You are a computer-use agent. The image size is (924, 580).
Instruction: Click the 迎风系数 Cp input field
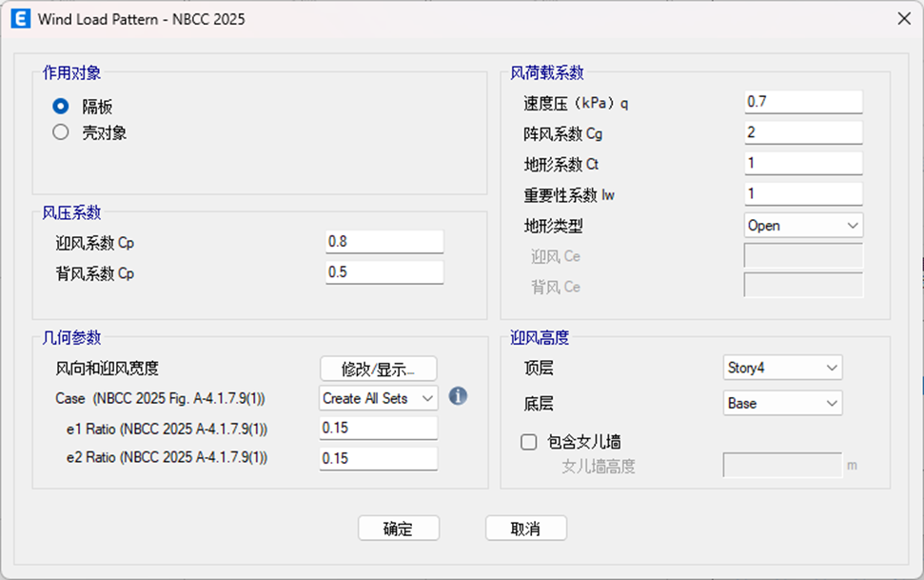click(383, 242)
